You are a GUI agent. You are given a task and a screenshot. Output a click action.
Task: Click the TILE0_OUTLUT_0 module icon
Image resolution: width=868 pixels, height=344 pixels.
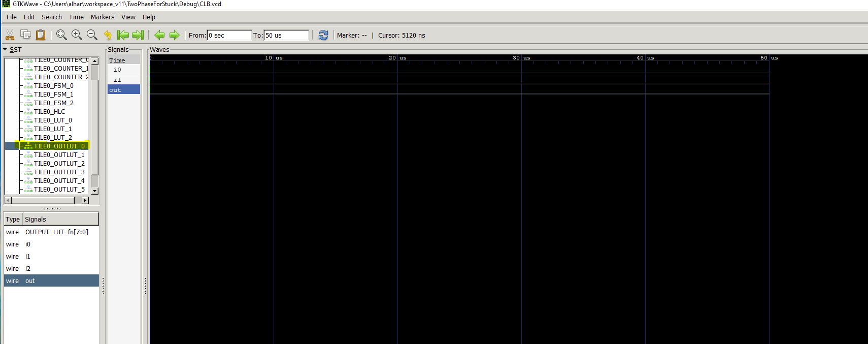28,146
